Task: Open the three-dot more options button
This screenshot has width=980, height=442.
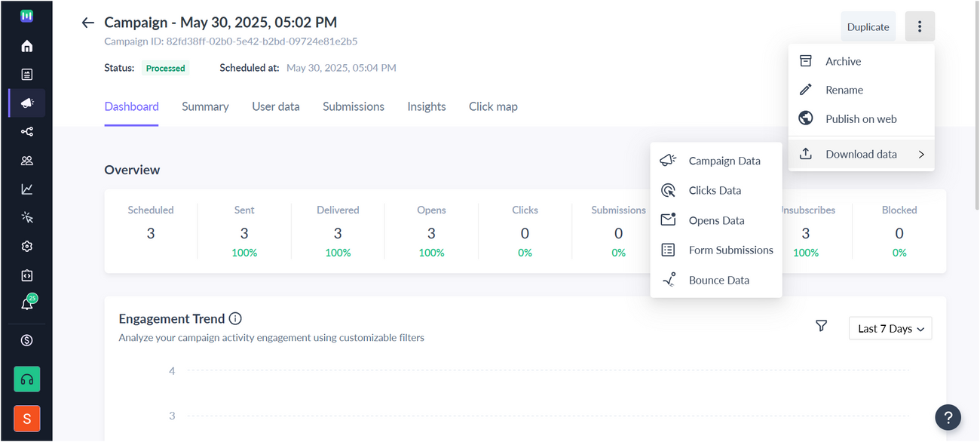Action: click(x=920, y=26)
